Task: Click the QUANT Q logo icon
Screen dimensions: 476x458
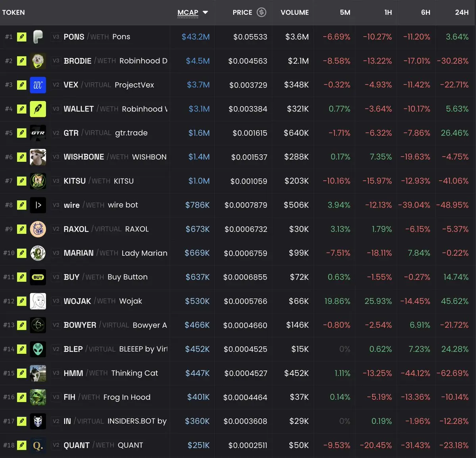Action: tap(38, 445)
